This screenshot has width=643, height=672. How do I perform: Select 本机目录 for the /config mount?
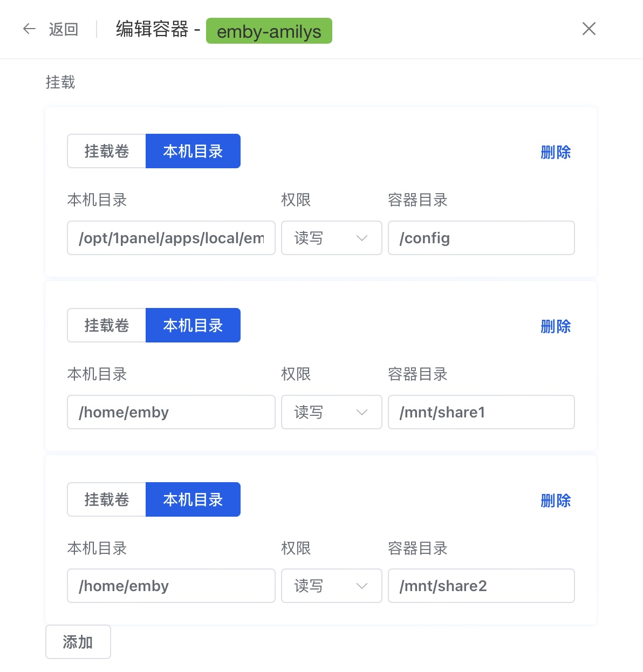click(x=193, y=152)
